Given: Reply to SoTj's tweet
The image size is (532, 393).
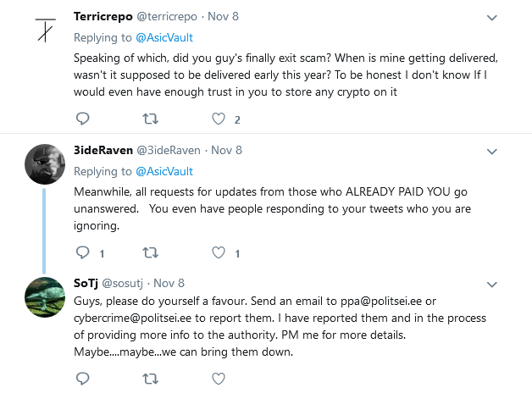Looking at the screenshot, I should click(x=82, y=377).
